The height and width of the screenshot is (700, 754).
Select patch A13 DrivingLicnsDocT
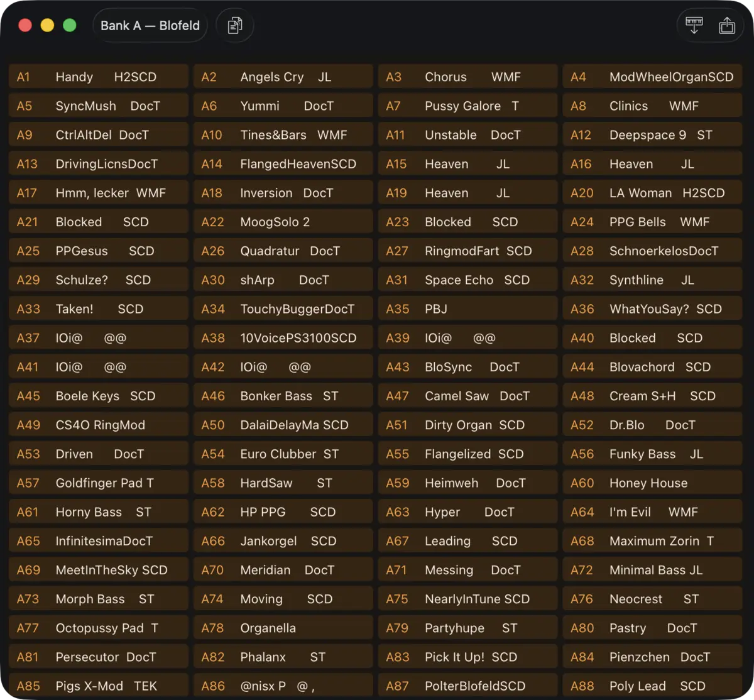[99, 163]
